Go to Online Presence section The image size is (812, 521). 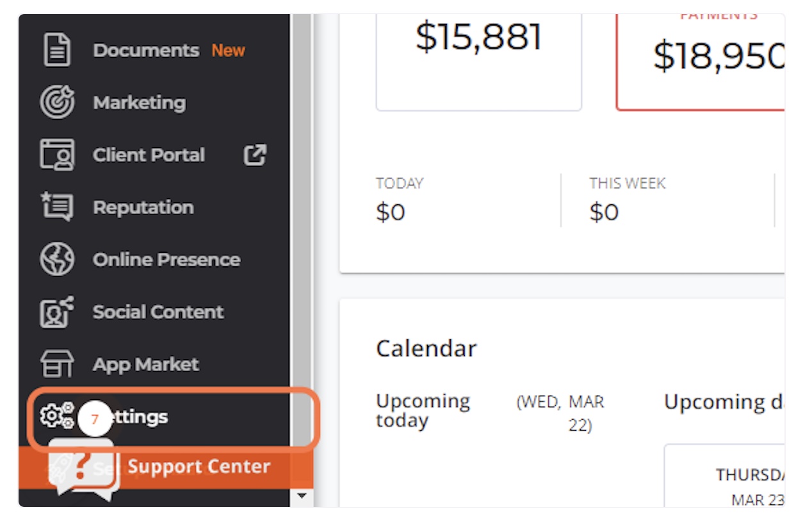tap(166, 259)
